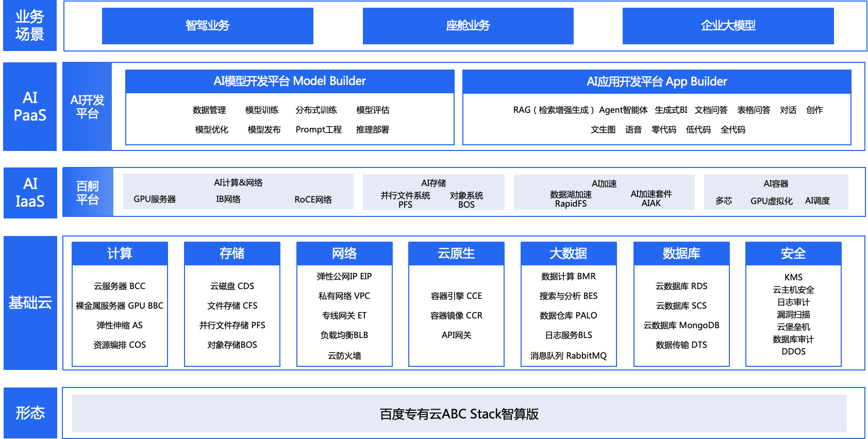Image resolution: width=868 pixels, height=439 pixels.
Task: Click the DDOS text
Action: click(793, 352)
